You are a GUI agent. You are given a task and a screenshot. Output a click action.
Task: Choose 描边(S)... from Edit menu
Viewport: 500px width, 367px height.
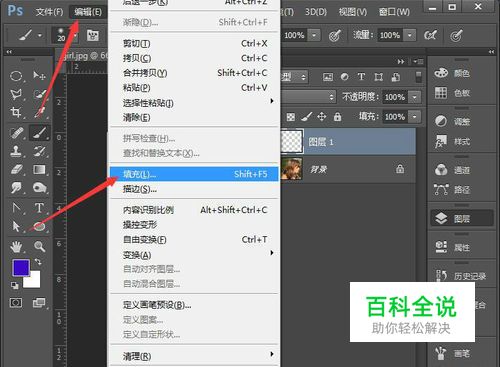click(x=194, y=189)
